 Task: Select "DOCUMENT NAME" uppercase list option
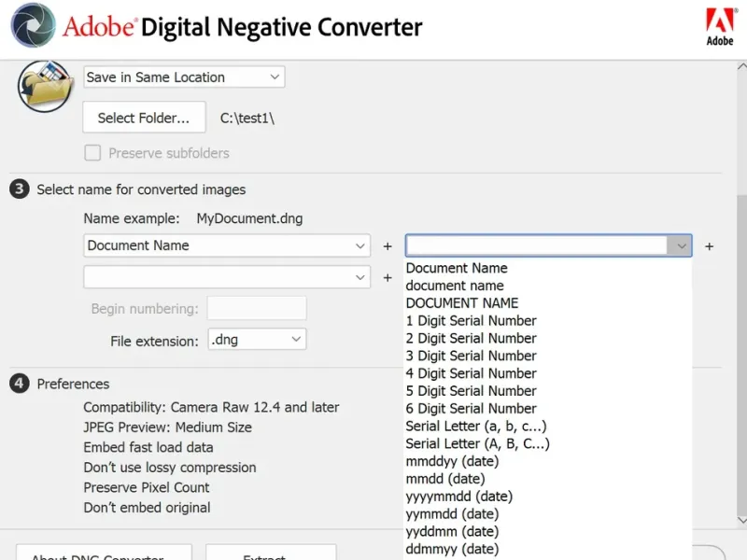click(x=461, y=303)
